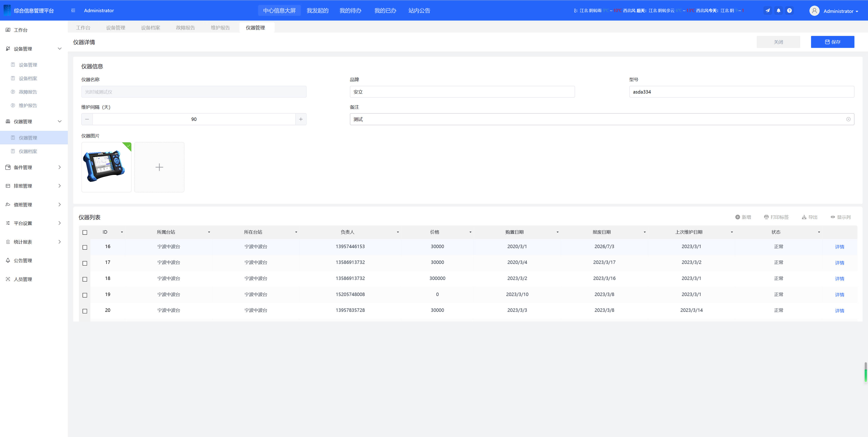Switch to the 故障报告 tab
This screenshot has width=868, height=437.
click(185, 28)
